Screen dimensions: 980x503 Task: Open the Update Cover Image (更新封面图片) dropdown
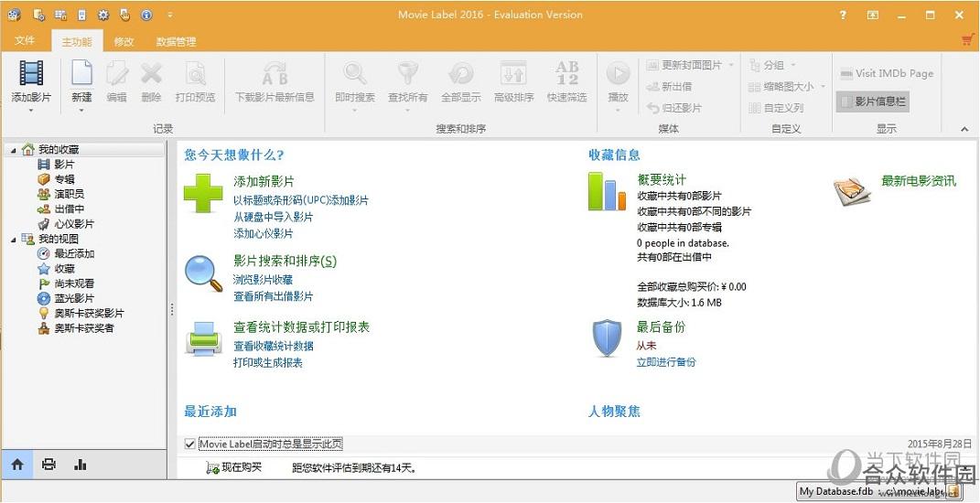[x=731, y=65]
